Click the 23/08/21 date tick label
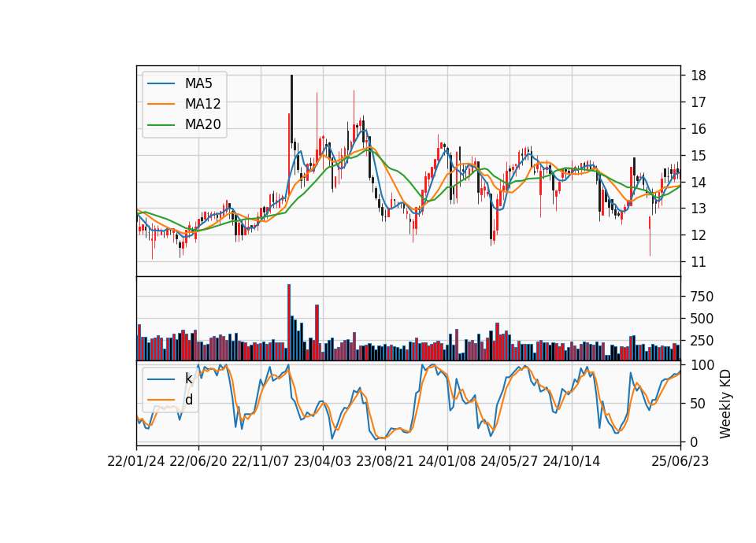This screenshot has width=756, height=543. 385,461
